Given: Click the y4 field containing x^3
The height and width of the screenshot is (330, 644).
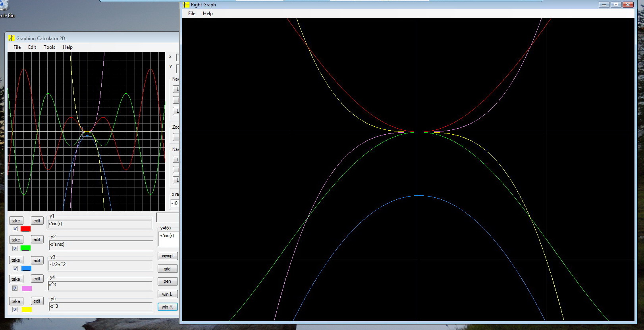Looking at the screenshot, I should 100,285.
